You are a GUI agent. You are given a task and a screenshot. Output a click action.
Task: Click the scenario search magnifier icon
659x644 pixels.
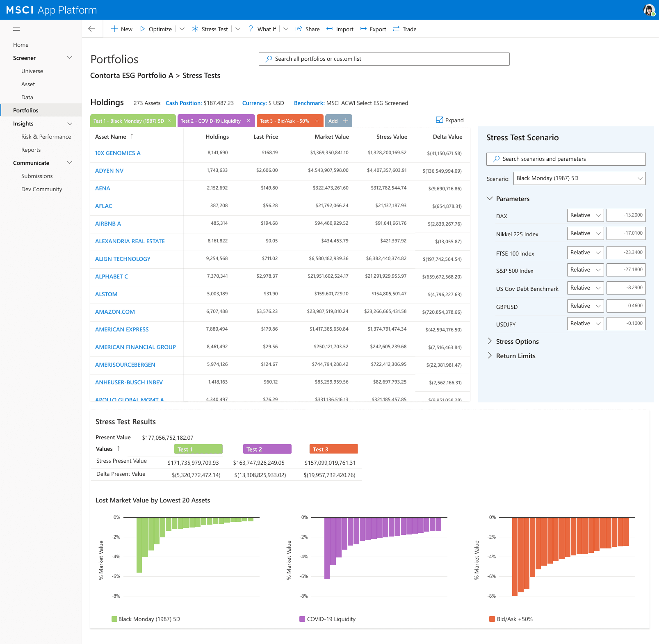pyautogui.click(x=496, y=159)
